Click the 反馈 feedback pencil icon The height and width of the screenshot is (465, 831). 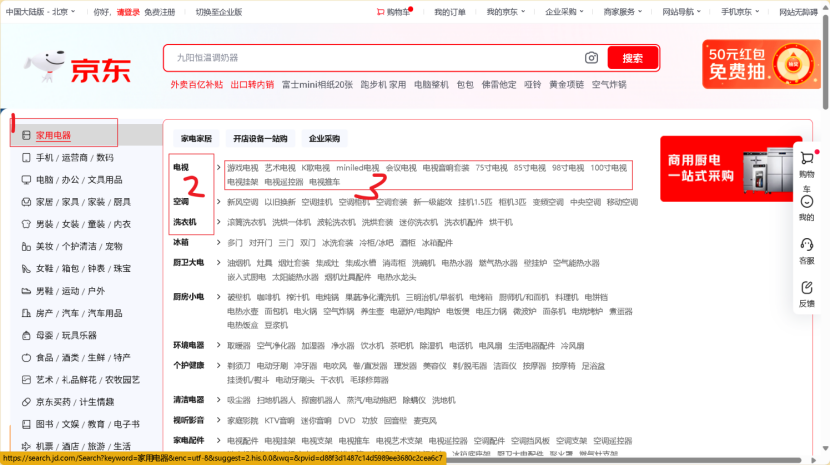click(x=807, y=287)
